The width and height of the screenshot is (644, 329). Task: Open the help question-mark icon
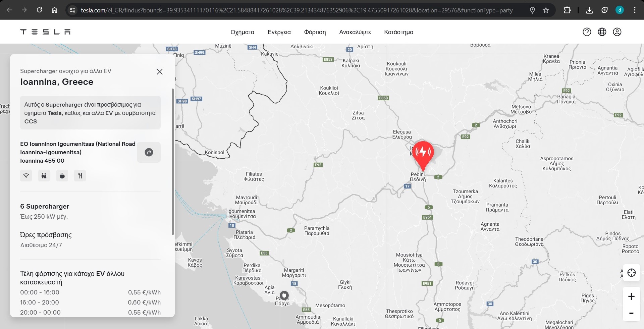click(x=587, y=32)
